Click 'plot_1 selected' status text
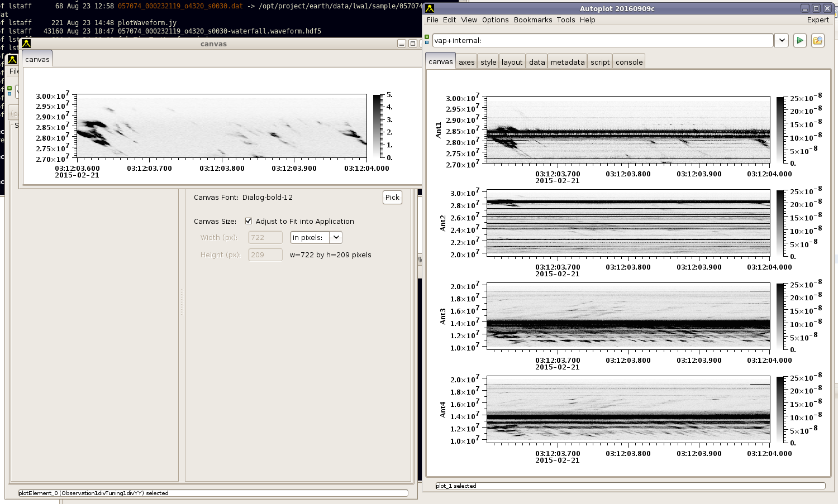 point(456,486)
